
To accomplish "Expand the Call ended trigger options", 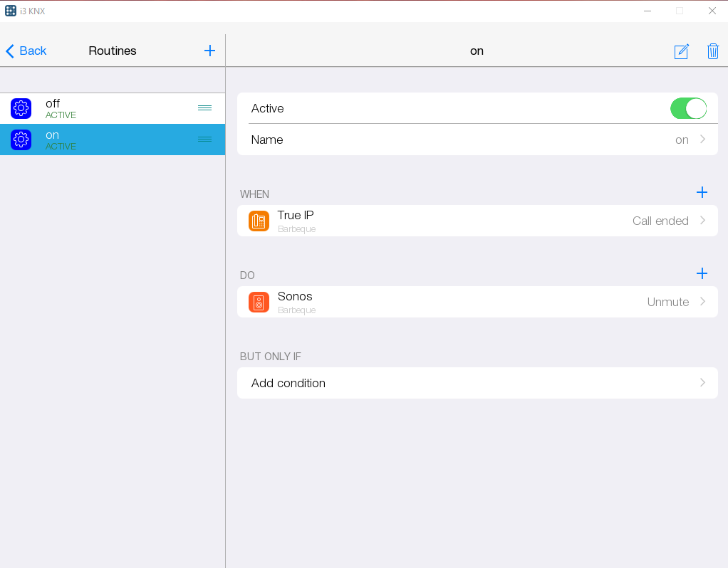I will [702, 221].
